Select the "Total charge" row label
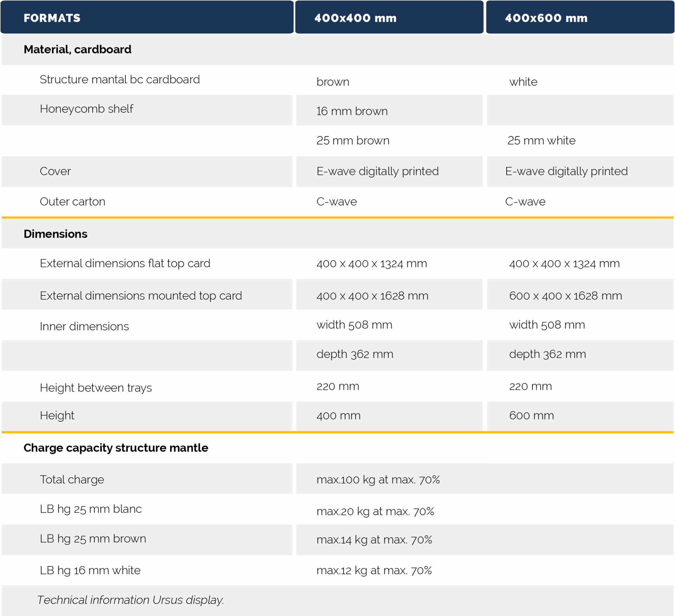 (x=72, y=480)
